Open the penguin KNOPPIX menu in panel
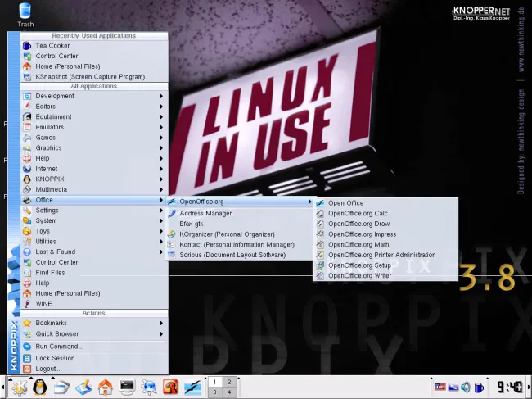 [x=40, y=387]
